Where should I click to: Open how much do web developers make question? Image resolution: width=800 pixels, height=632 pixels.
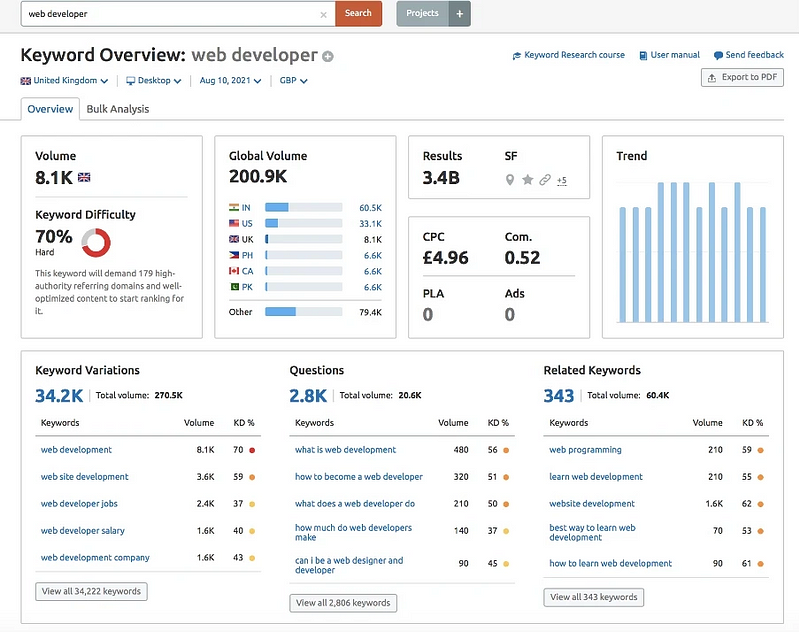353,533
